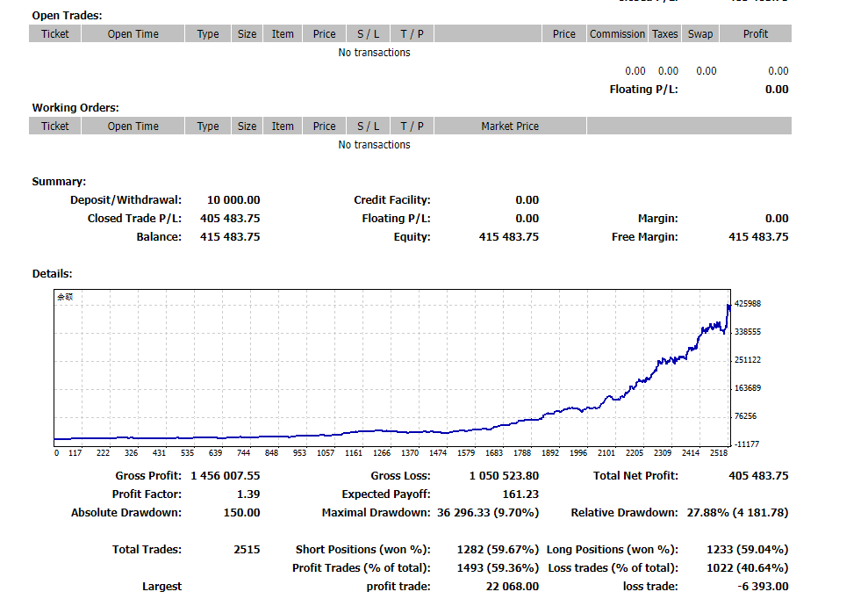
Task: Click the Expected Payoff label
Action: click(386, 494)
